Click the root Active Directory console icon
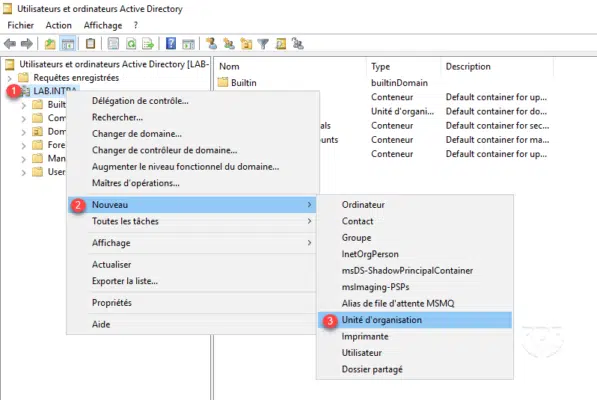The height and width of the screenshot is (400, 597). point(10,64)
